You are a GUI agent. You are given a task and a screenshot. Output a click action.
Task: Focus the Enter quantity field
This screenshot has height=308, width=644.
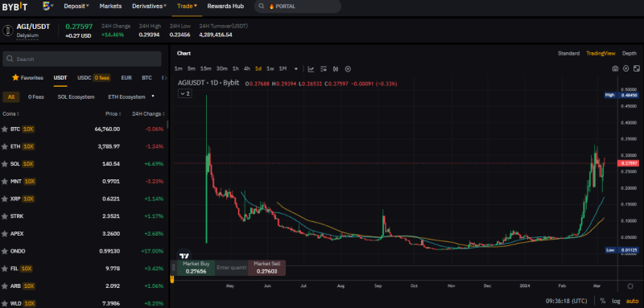coord(231,268)
